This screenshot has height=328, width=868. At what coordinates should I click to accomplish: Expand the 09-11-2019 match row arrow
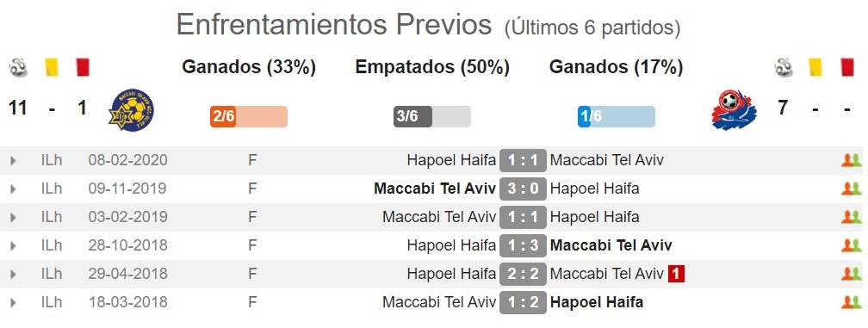(x=13, y=189)
